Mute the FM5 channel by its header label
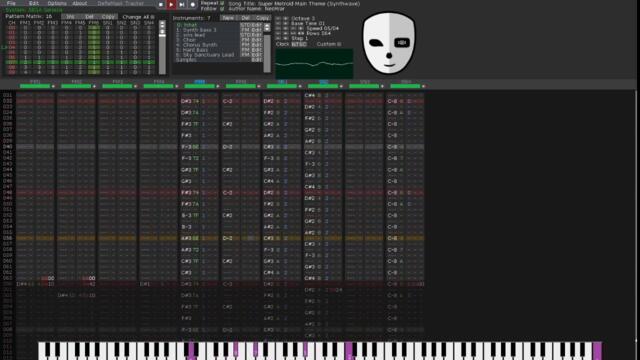640x360 pixels. [x=200, y=82]
